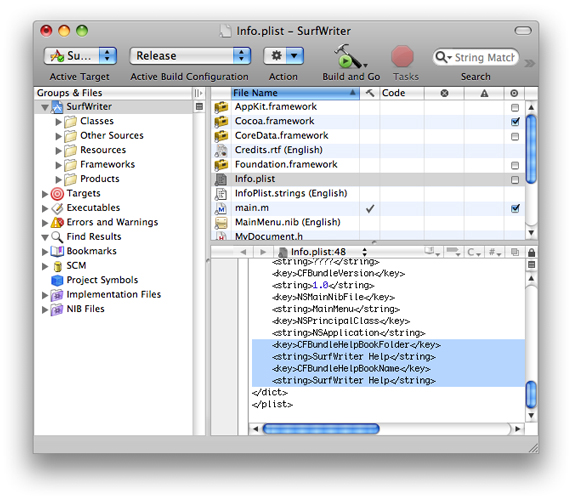Expand the NIB Files smart group
572x500 pixels.
coord(45,310)
